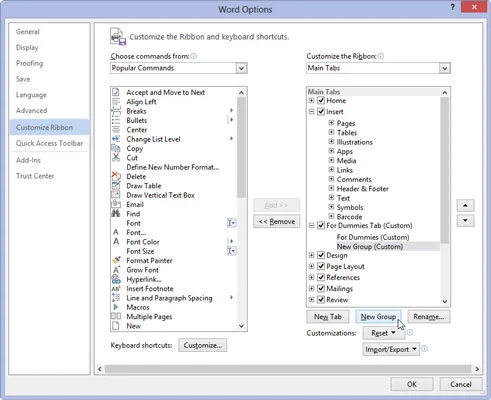The height and width of the screenshot is (400, 491).
Task: Click the bottom horizontal scrollbar track
Action: pyautogui.click(x=288, y=369)
